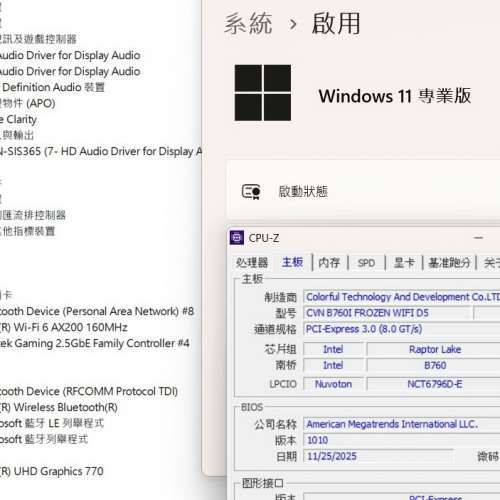Select the Clarity audio device entry
Screen dimensions: 500x500
click(x=18, y=119)
